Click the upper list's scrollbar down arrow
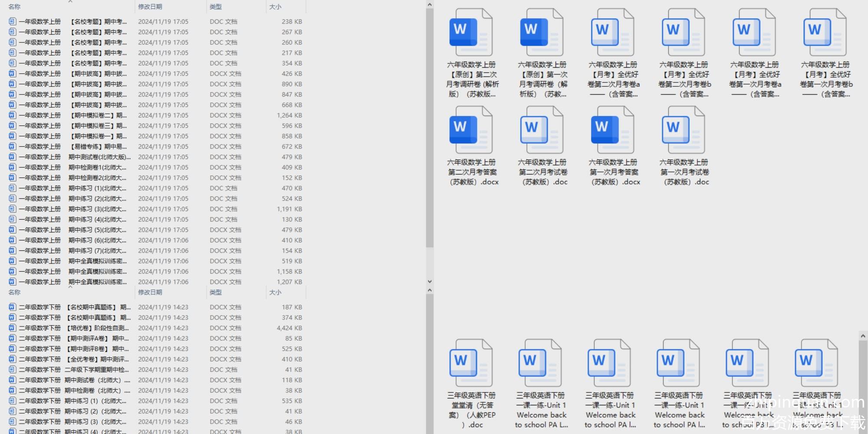This screenshot has width=868, height=434. coord(429,281)
